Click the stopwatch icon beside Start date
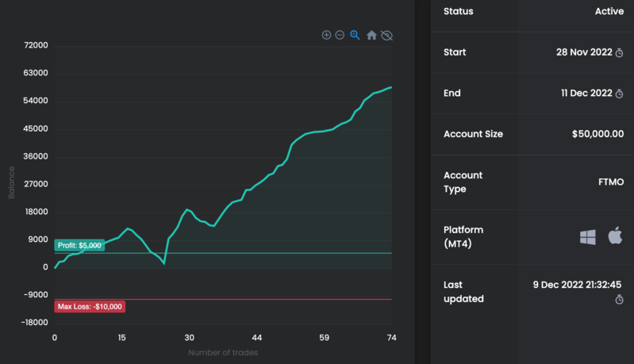The image size is (634, 364). tap(620, 53)
